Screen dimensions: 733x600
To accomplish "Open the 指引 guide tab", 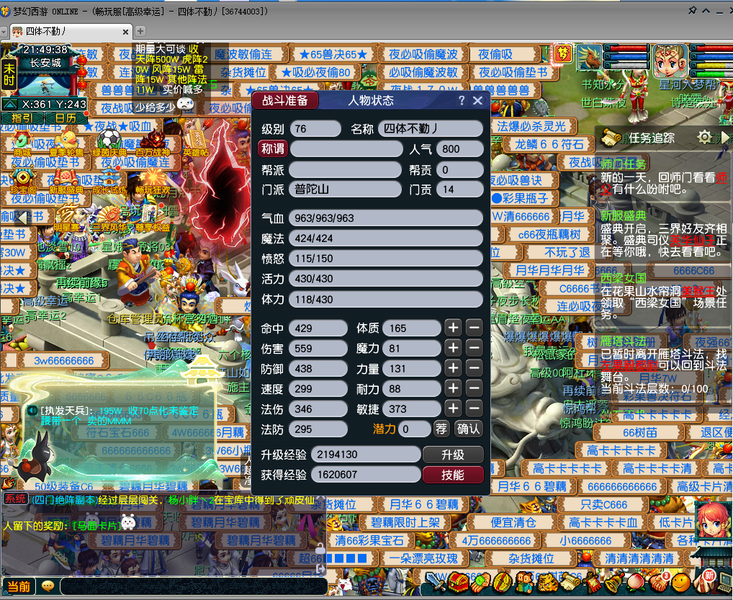I will pyautogui.click(x=22, y=118).
